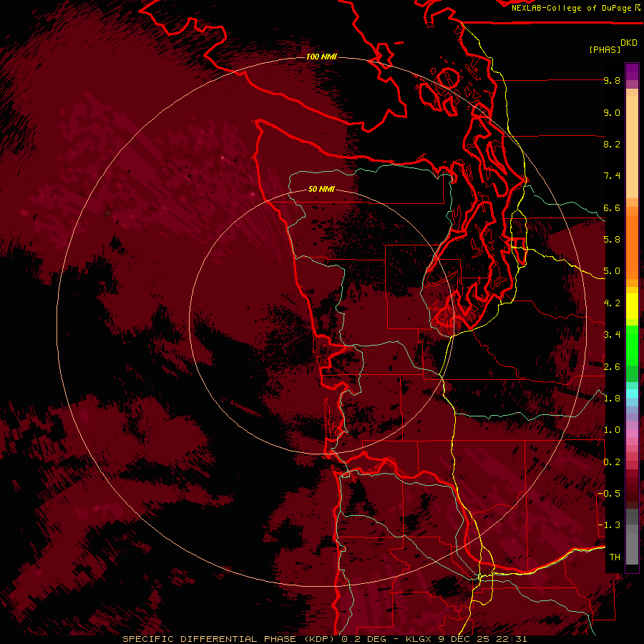The height and width of the screenshot is (644, 644).
Task: Select the 5.0 value on the color scale
Action: pos(612,271)
